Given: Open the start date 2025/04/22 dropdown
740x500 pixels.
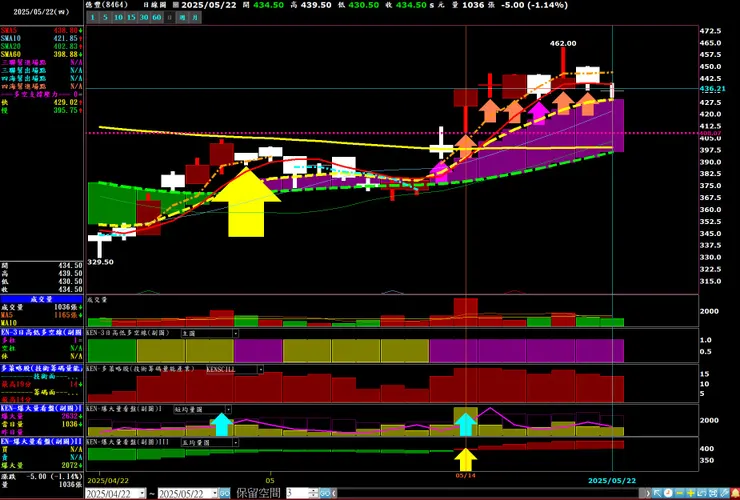Looking at the screenshot, I should click(143, 493).
